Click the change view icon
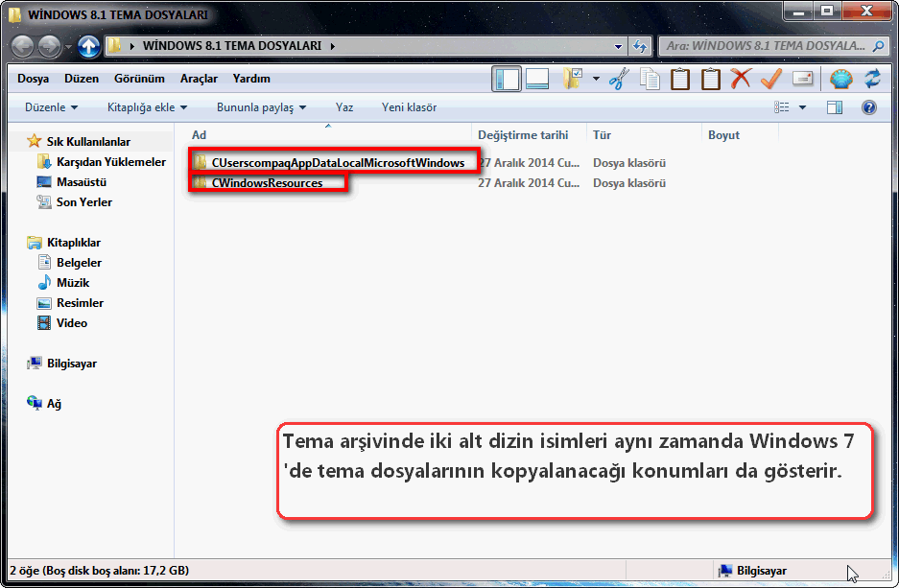Viewport: 899px width, 588px height. coord(781,107)
